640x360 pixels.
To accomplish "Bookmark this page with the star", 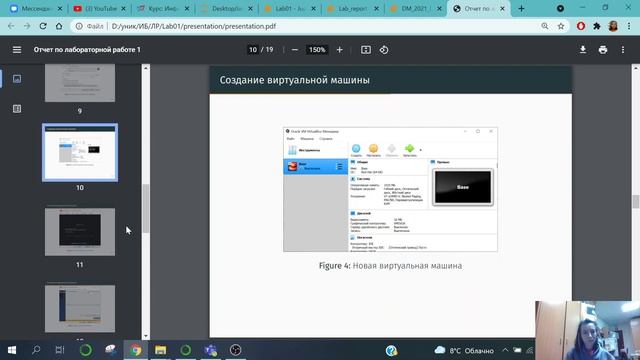I will pyautogui.click(x=561, y=26).
